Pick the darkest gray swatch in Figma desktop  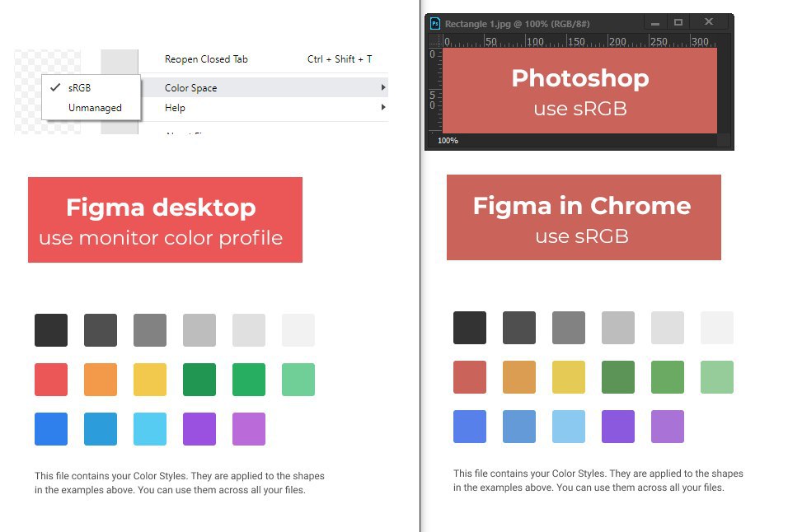(x=51, y=330)
